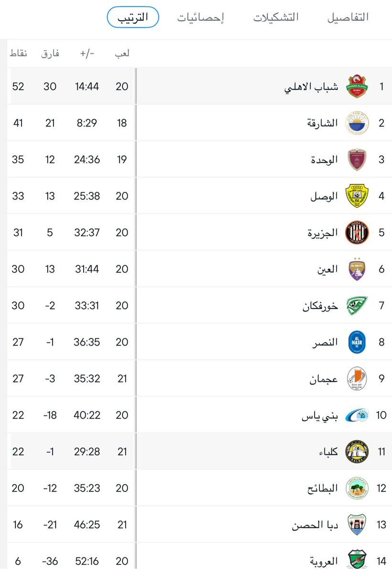Open the Baniyas blue logo
This screenshot has width=392, height=573.
point(357,415)
